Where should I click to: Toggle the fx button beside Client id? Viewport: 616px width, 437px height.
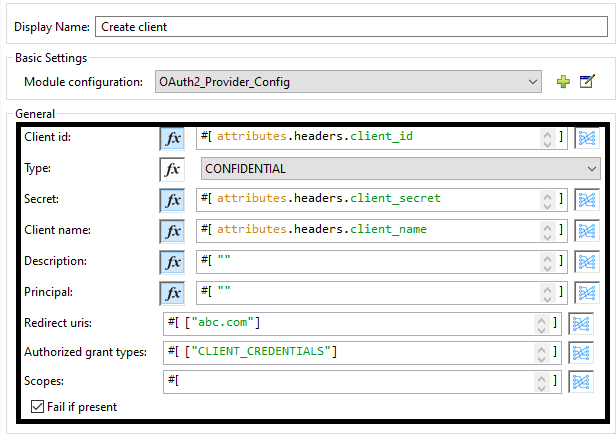pos(172,138)
